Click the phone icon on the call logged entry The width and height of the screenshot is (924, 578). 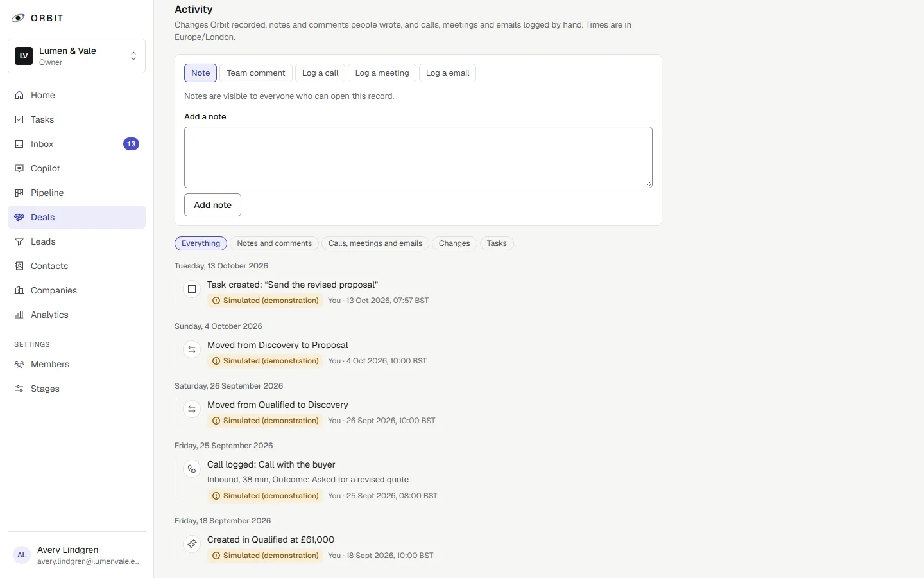coord(192,469)
